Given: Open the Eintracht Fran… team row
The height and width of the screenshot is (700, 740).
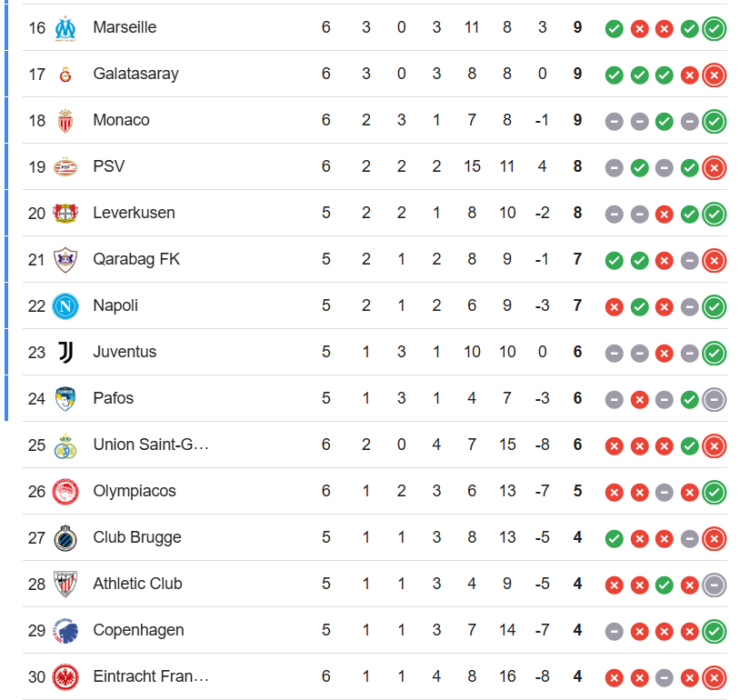Looking at the screenshot, I should coord(375,677).
